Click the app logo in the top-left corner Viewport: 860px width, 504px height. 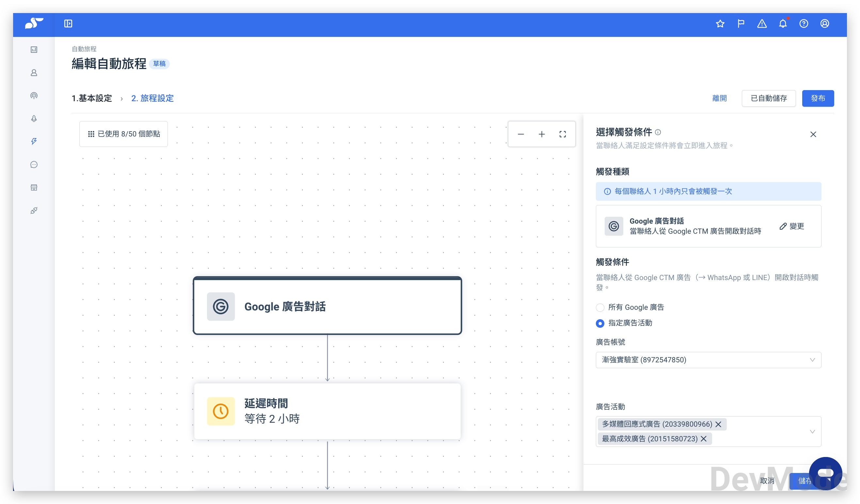click(34, 24)
